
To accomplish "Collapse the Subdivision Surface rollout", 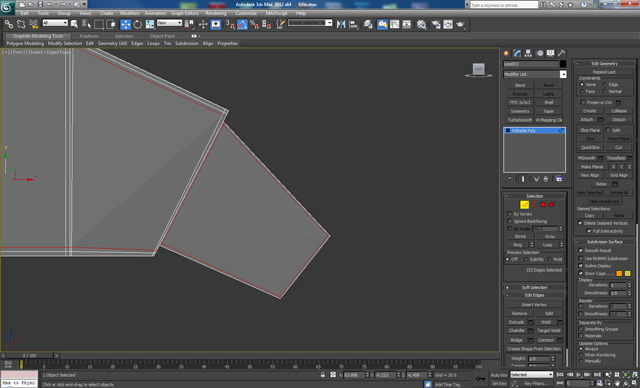I will tap(605, 242).
